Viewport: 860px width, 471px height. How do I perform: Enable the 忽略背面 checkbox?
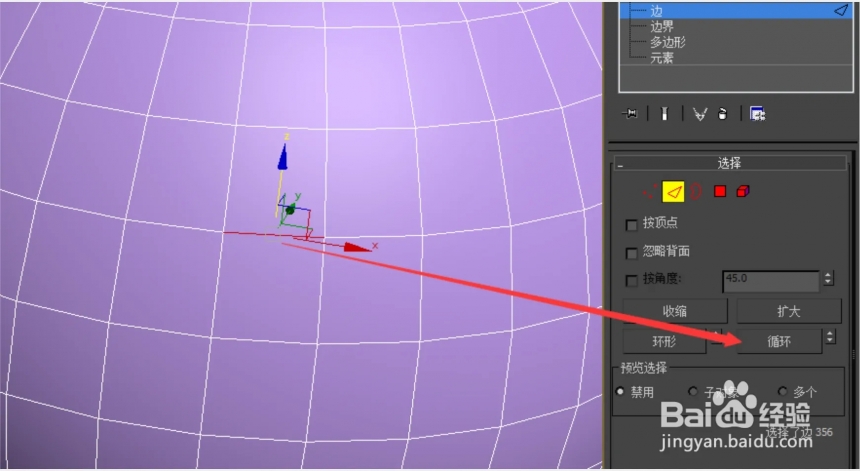coord(632,253)
